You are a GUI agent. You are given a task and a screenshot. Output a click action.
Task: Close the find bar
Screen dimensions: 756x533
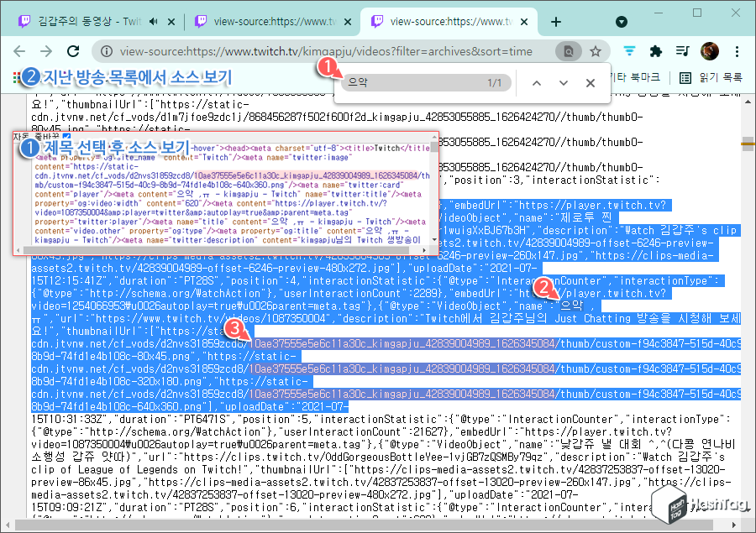[591, 83]
